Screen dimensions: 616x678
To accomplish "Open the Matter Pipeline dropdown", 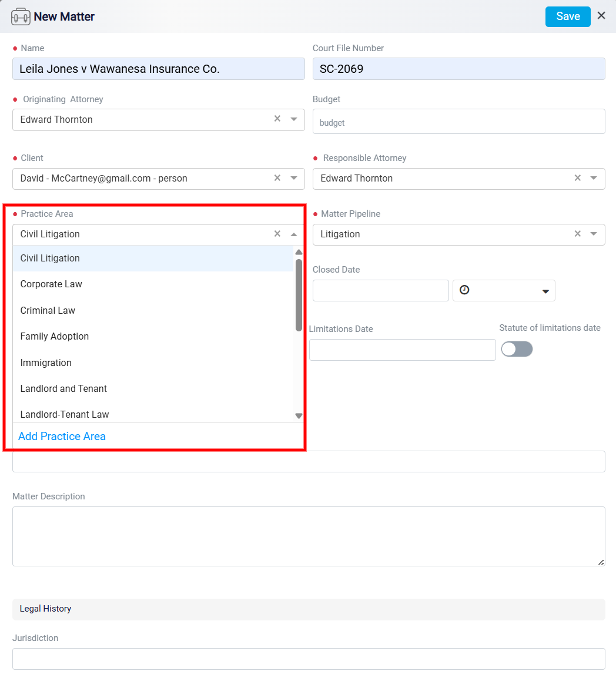I will (594, 234).
